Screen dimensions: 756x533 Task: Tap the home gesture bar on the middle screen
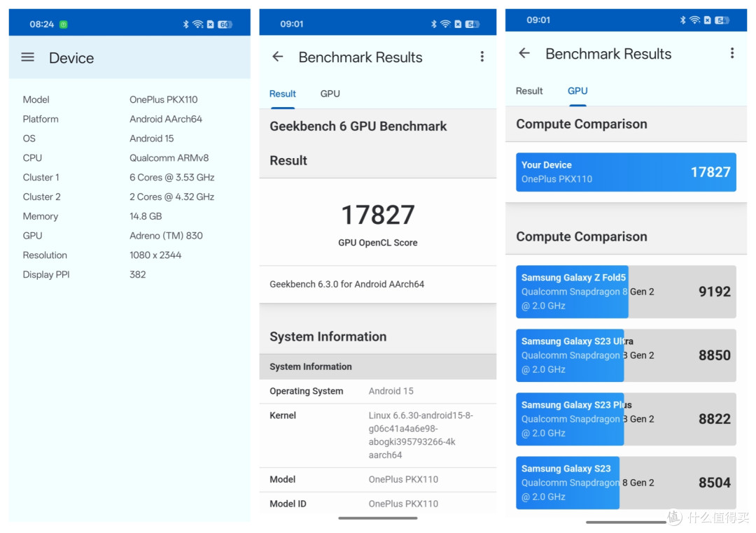pyautogui.click(x=378, y=518)
